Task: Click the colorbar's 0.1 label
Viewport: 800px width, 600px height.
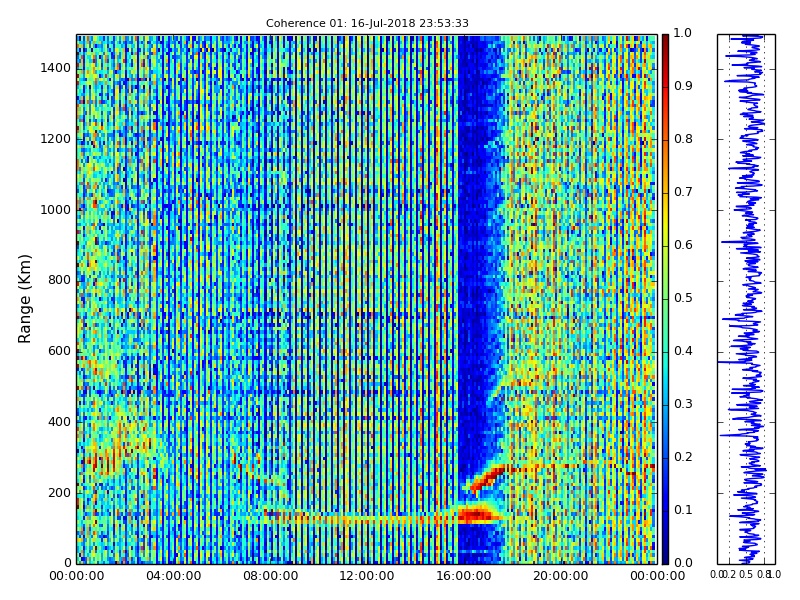Action: point(683,510)
